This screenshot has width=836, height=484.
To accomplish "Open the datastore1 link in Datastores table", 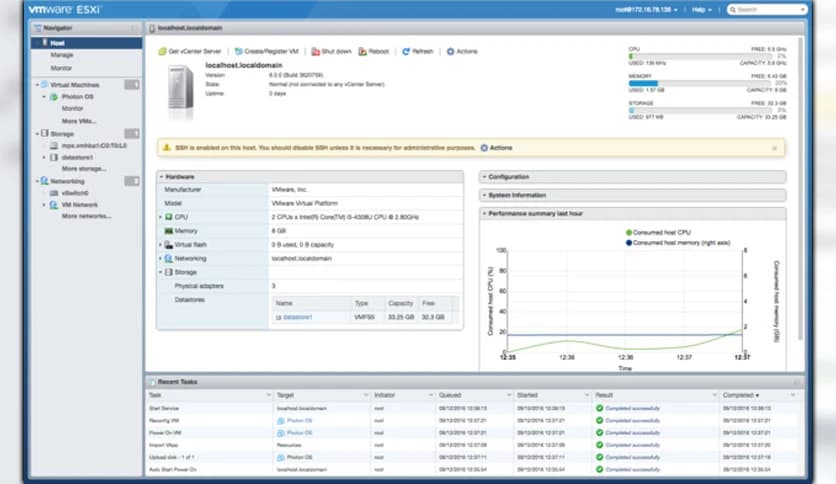I will pyautogui.click(x=297, y=317).
